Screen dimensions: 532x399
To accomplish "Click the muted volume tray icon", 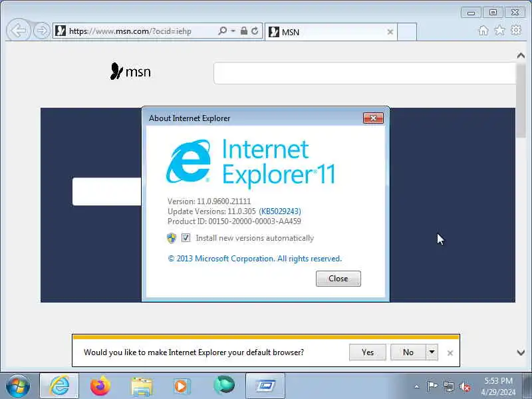I will 465,386.
